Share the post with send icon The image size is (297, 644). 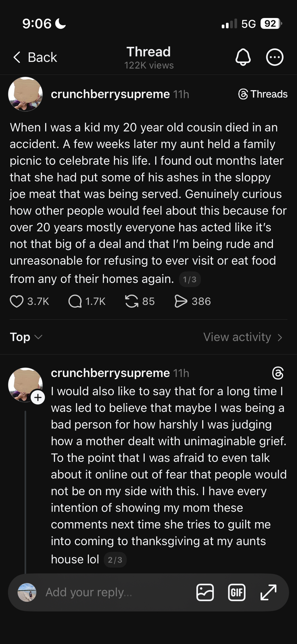point(181,301)
